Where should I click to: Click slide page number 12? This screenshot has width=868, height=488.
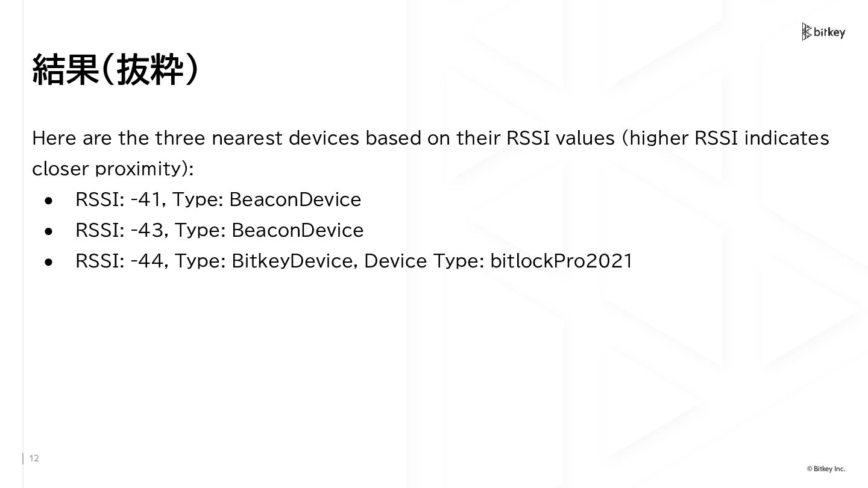(x=34, y=458)
